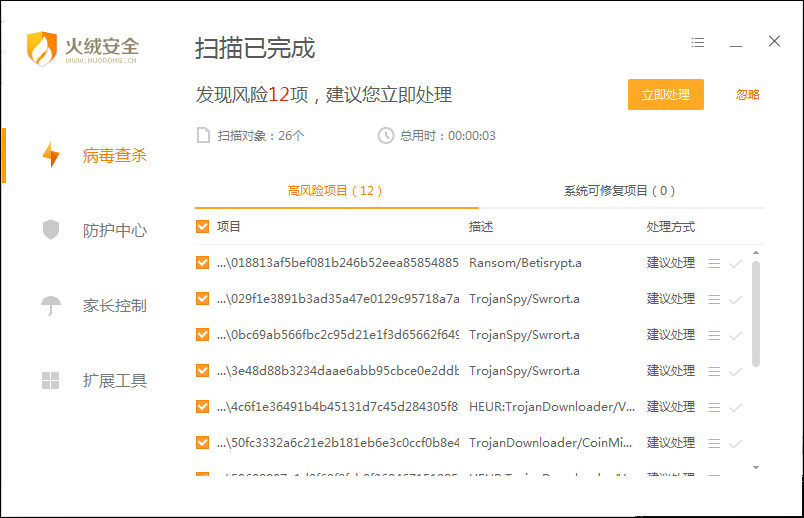Click 建议处理 for TrojanDownloader/CoinMi row
The height and width of the screenshot is (518, 804).
click(x=671, y=442)
